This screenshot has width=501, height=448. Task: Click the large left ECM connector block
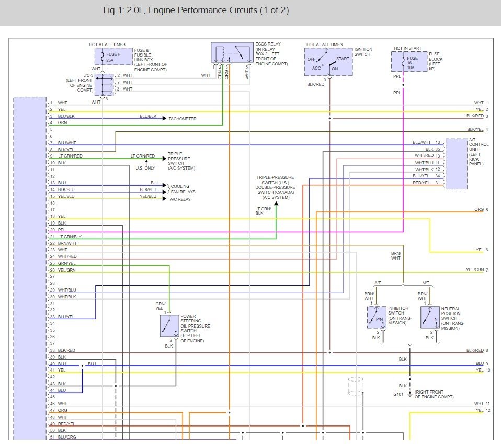coord(30,267)
